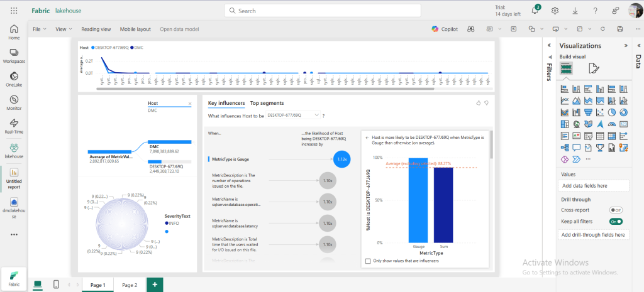Click the 1.13x Gauge influencer bubble
The width and height of the screenshot is (644, 292).
click(x=341, y=159)
